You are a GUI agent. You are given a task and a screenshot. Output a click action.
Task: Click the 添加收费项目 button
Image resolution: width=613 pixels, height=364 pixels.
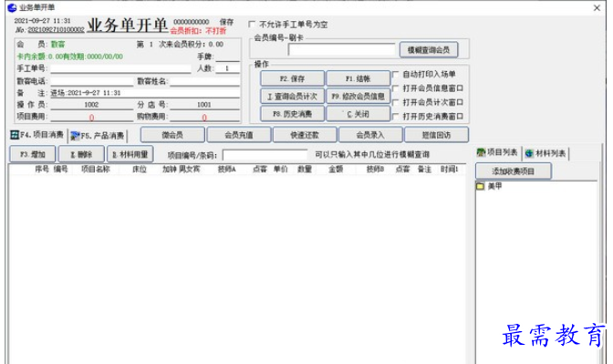[x=514, y=172]
